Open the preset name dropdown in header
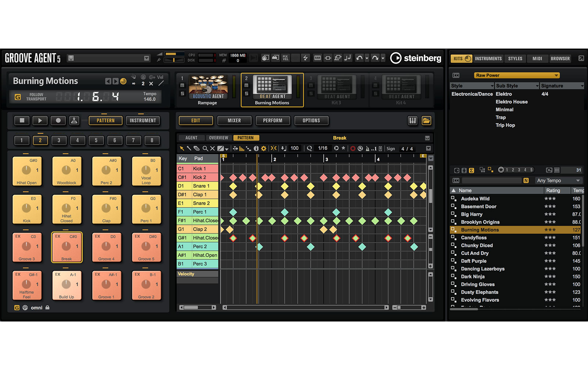The height and width of the screenshot is (370, 588). tap(147, 58)
